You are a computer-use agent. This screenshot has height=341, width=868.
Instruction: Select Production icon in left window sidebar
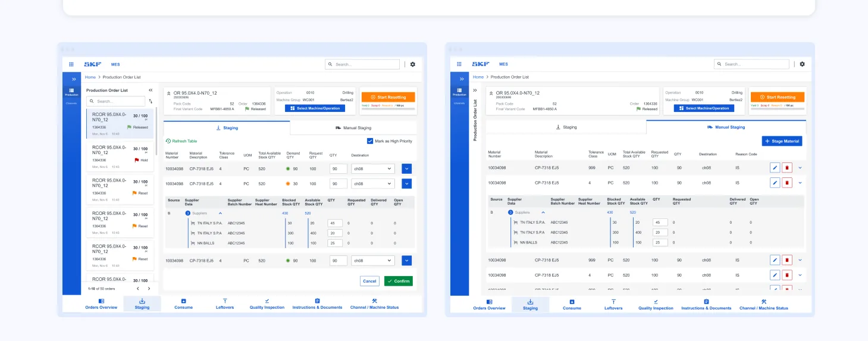71,92
